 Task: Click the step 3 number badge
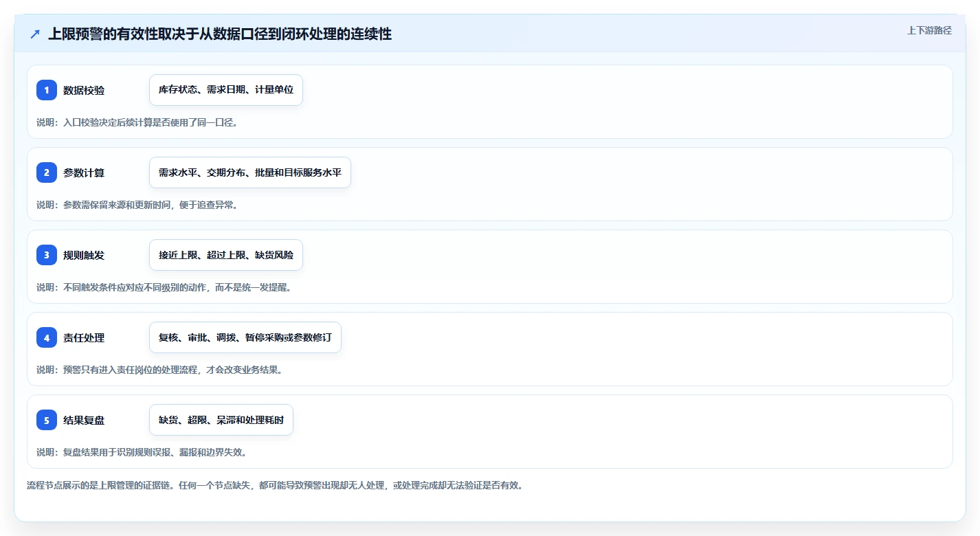tap(47, 255)
